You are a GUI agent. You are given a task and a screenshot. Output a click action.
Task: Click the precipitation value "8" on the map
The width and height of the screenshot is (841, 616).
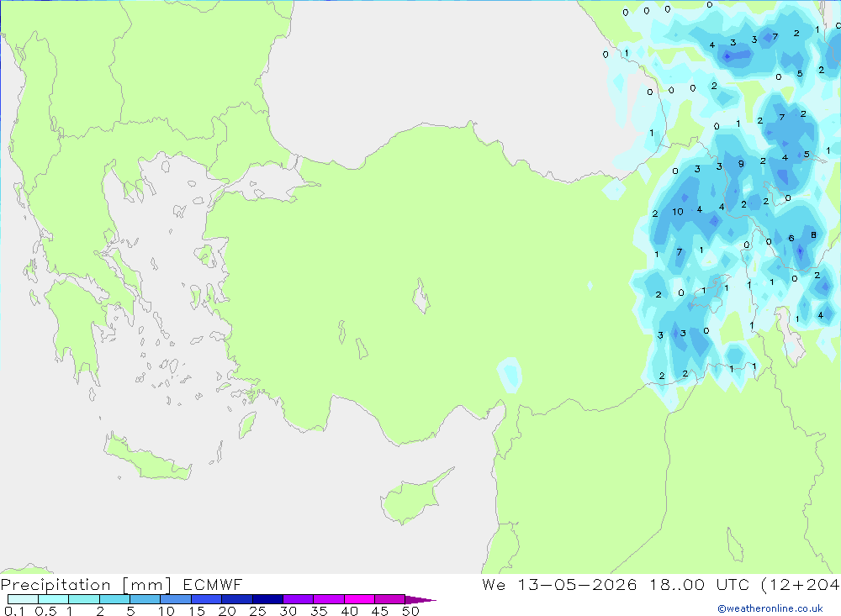[813, 234]
